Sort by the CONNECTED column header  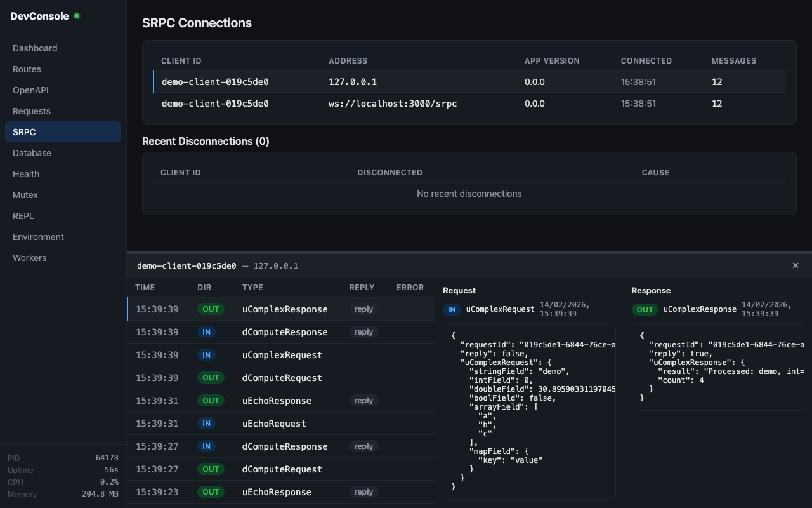(x=646, y=60)
